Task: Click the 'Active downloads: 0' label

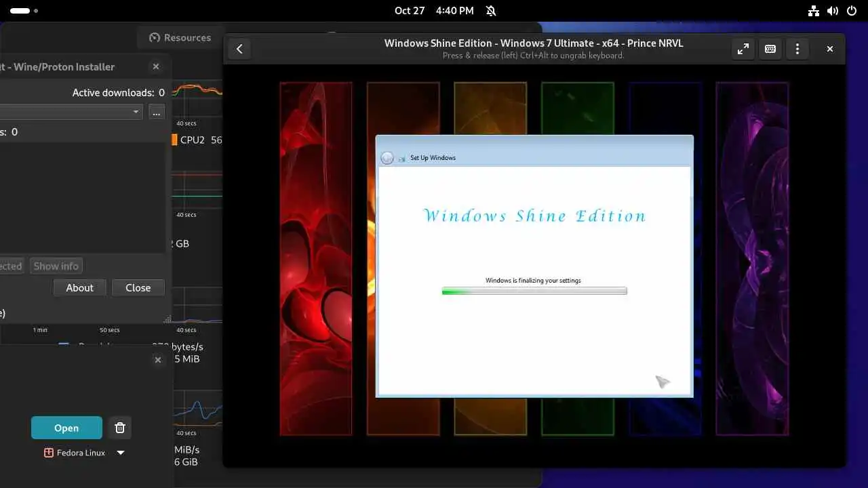Action: tap(119, 92)
